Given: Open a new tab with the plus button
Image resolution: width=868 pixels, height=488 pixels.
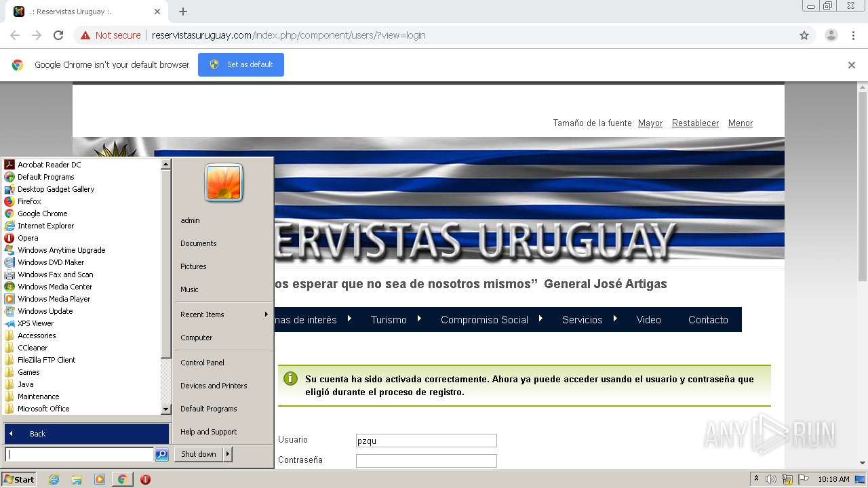Looking at the screenshot, I should tap(183, 12).
